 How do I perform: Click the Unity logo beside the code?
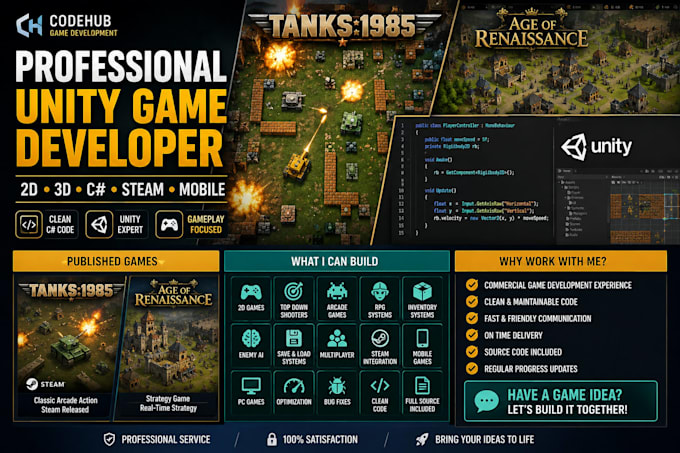596,147
